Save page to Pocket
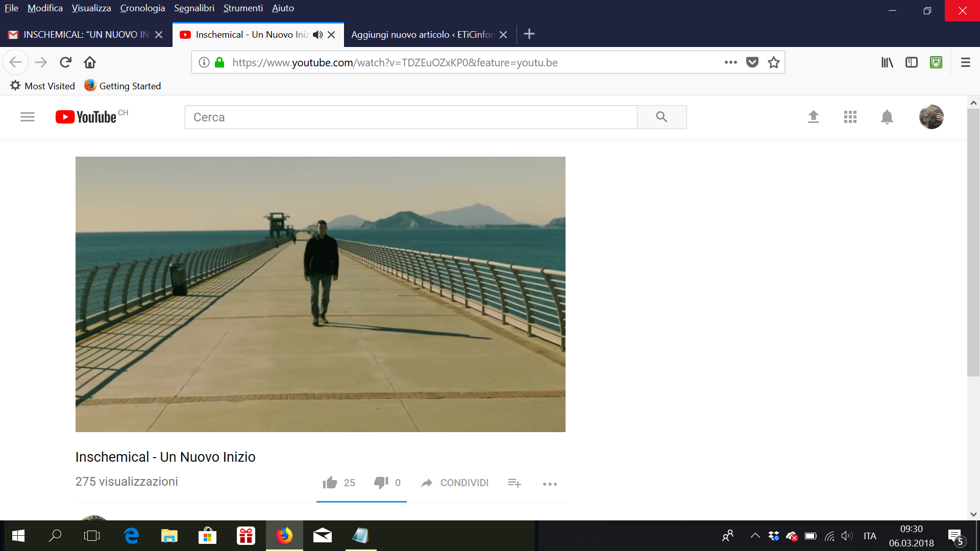The height and width of the screenshot is (551, 980). point(752,62)
